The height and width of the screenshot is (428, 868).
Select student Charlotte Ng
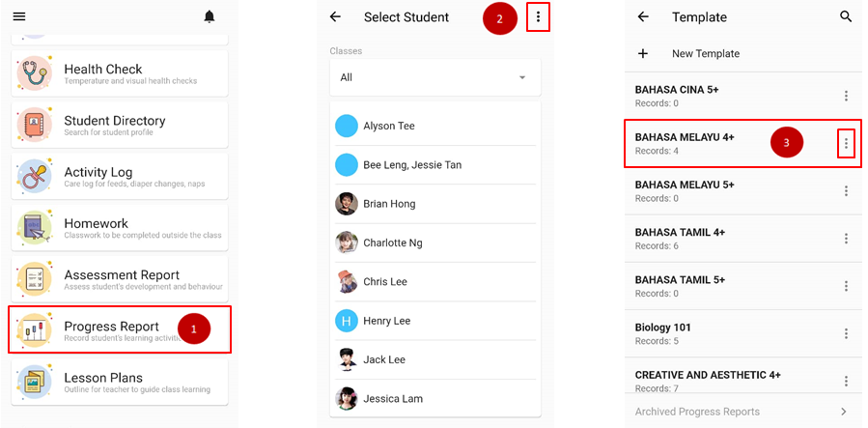(x=393, y=243)
